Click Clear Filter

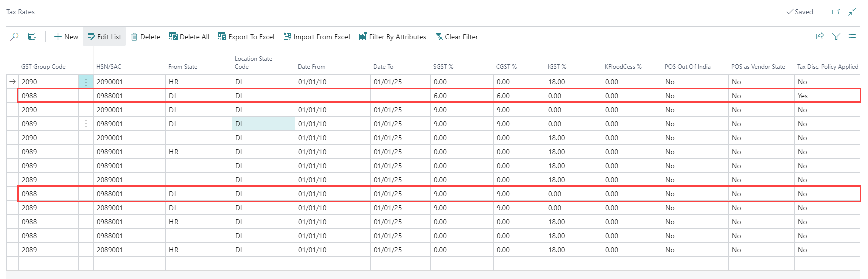coord(456,37)
